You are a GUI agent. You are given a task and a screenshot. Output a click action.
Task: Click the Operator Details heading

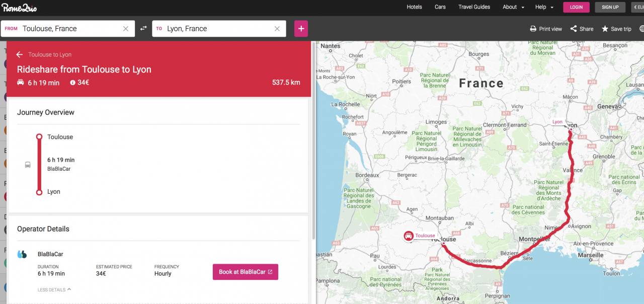click(x=43, y=229)
